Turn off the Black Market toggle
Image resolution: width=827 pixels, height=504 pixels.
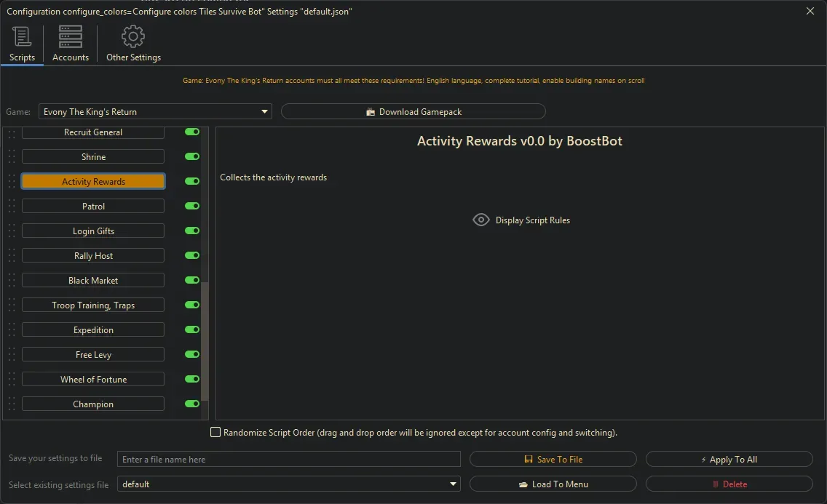(x=191, y=280)
